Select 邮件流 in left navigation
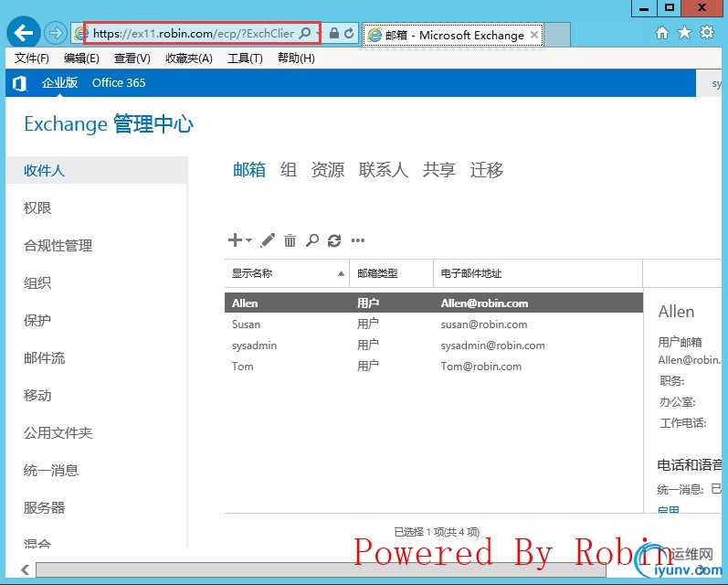The width and height of the screenshot is (728, 585). 45,357
